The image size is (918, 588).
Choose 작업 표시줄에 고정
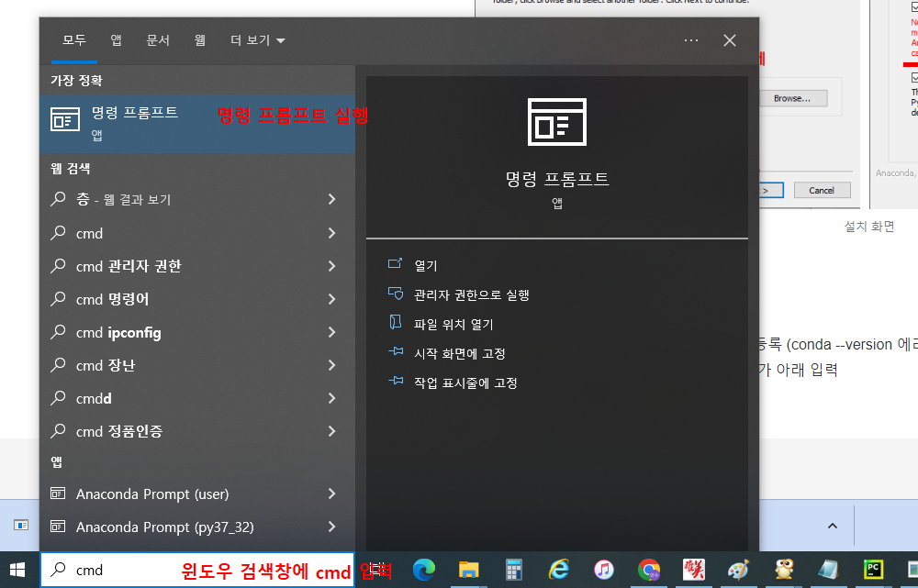pyautogui.click(x=465, y=383)
